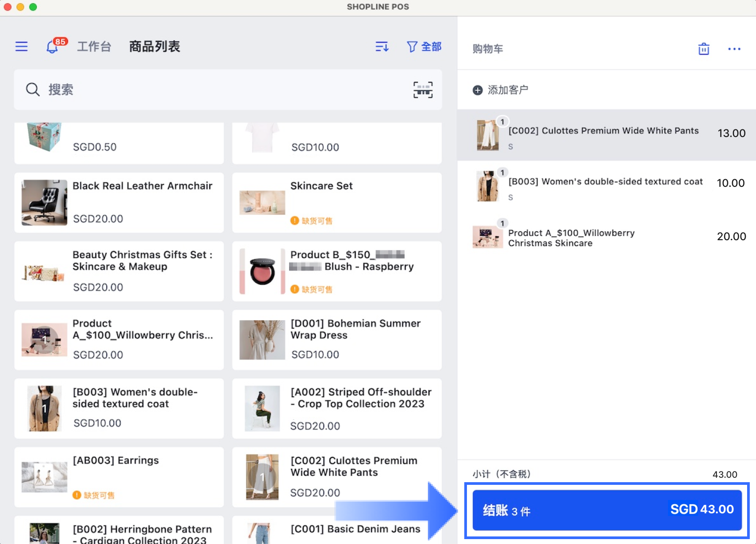The image size is (756, 544).
Task: Click the 购物车 cart heading
Action: click(488, 49)
